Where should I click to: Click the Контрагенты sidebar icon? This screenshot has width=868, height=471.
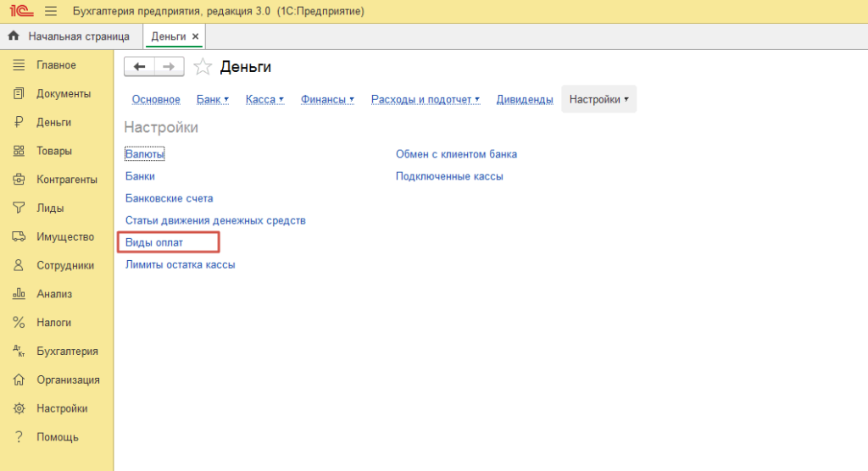click(x=19, y=180)
